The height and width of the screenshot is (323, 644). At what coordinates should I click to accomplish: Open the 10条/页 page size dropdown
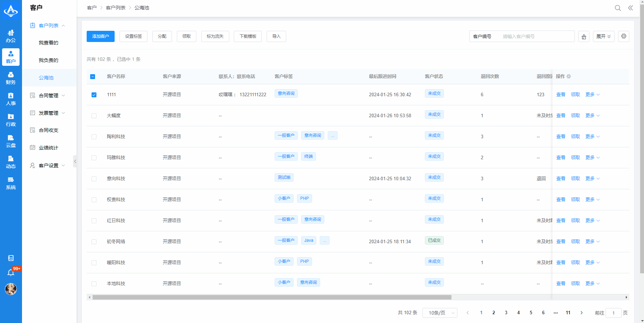pyautogui.click(x=440, y=313)
